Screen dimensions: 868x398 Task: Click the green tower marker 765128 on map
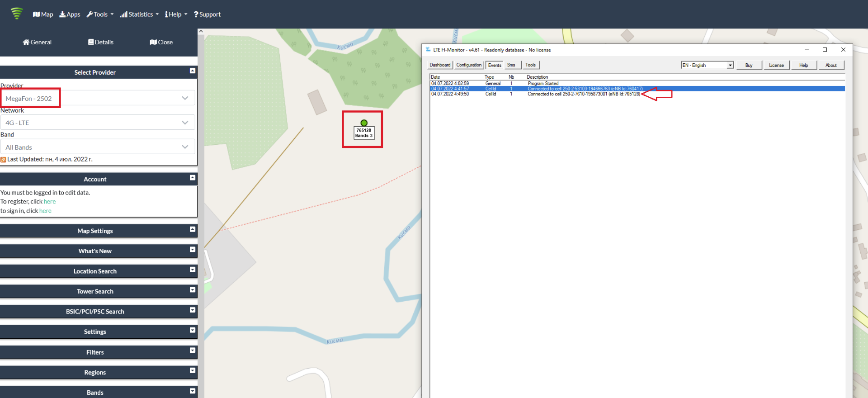coord(364,123)
